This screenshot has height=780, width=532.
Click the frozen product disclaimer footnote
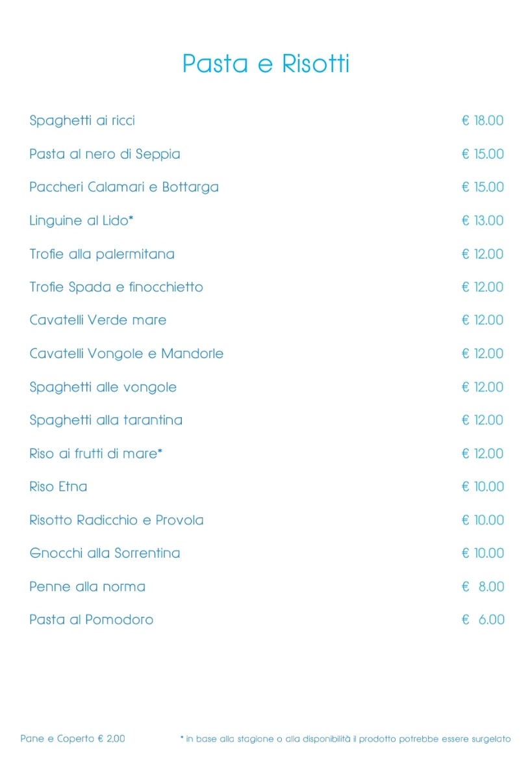pos(346,739)
